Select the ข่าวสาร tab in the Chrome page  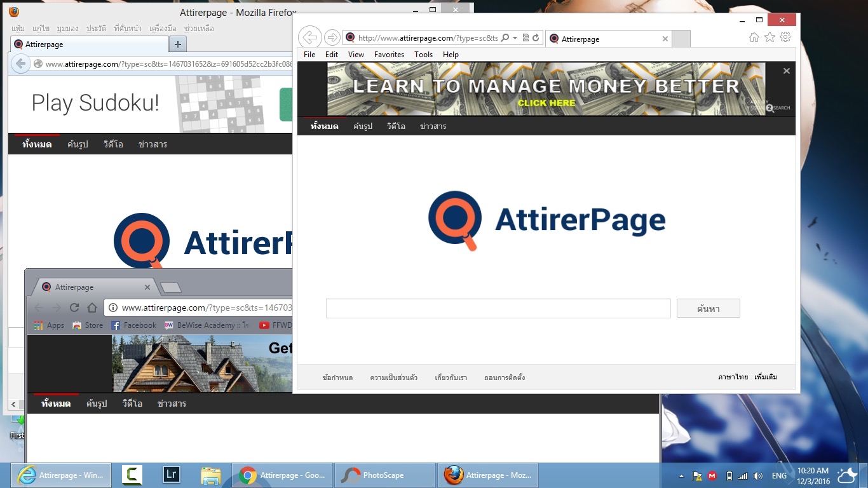point(171,403)
